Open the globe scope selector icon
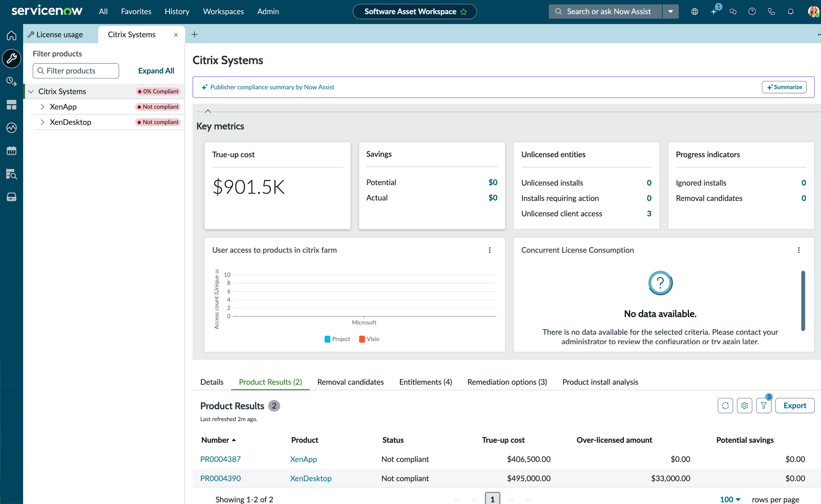The height and width of the screenshot is (504, 821). tap(695, 12)
